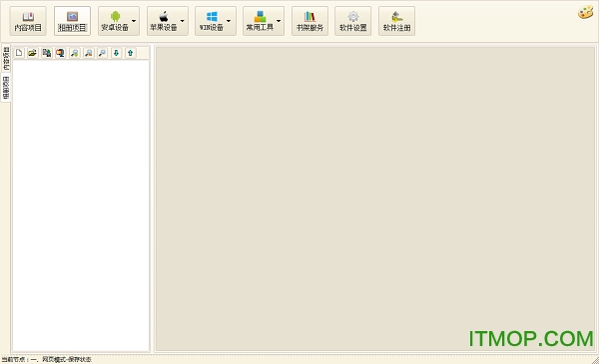The width and height of the screenshot is (599, 364).
Task: Click the open folder icon in panel toolbar
Action: (33, 53)
